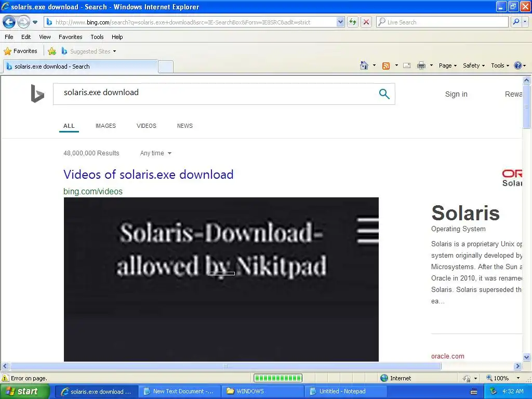Click the Error on page warning icon
This screenshot has width=532, height=399.
[x=5, y=378]
